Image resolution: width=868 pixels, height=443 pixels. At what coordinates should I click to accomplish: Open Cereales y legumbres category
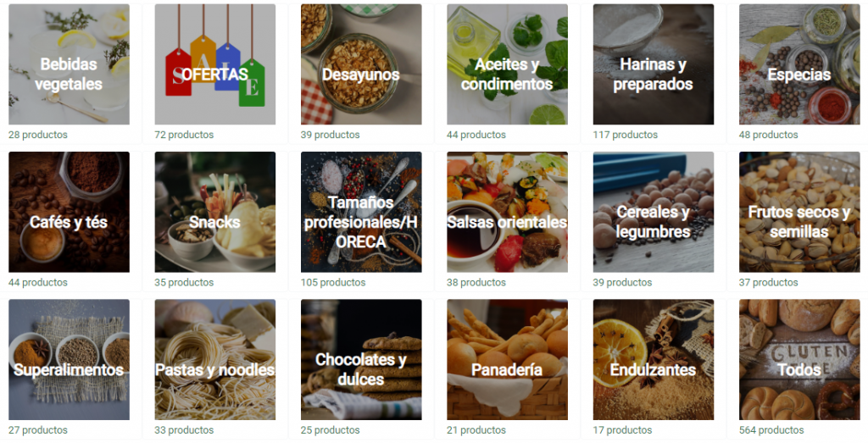[654, 212]
